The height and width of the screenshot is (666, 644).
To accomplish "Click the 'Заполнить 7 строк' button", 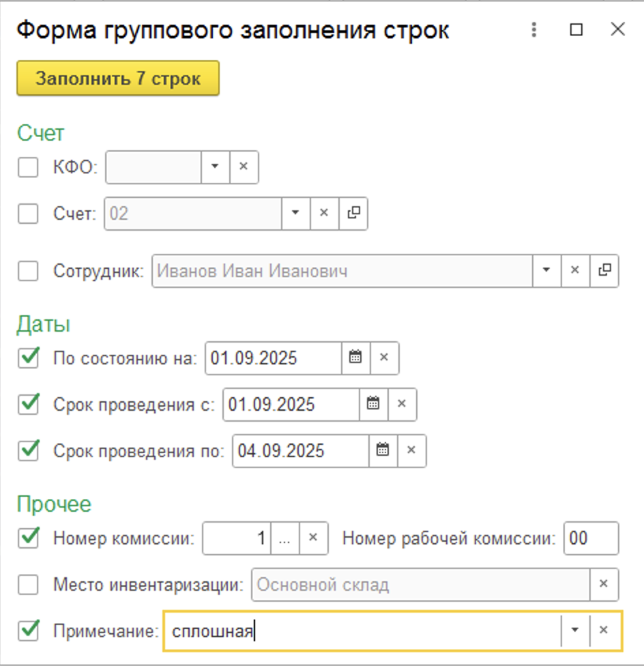I will click(118, 78).
